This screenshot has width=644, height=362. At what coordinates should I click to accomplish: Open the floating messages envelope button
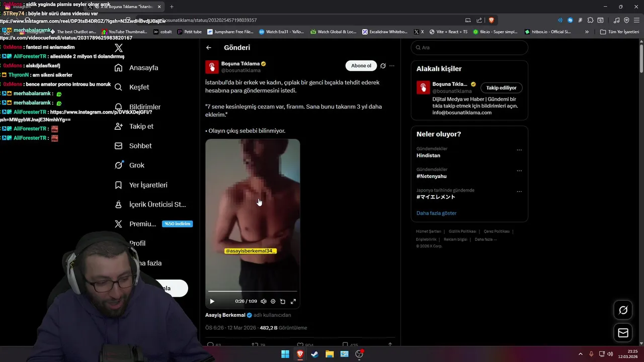pyautogui.click(x=623, y=333)
